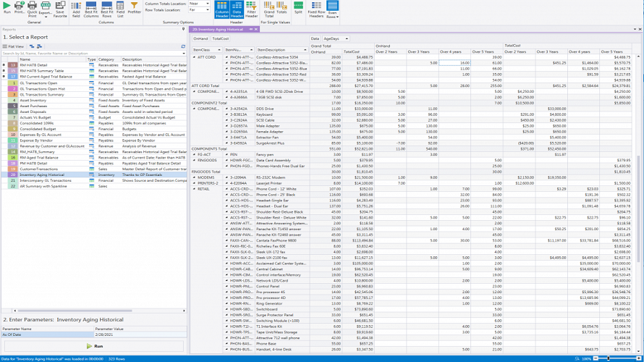Screen dimensions: 644x362
Task: Click Save Favorite in the ribbon
Action: (x=60, y=9)
